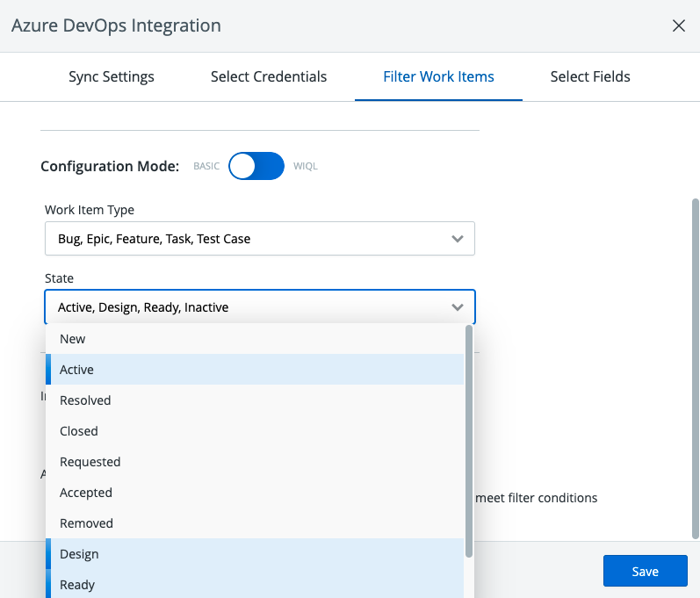Click the Work Item Type chevron arrow

tap(457, 239)
